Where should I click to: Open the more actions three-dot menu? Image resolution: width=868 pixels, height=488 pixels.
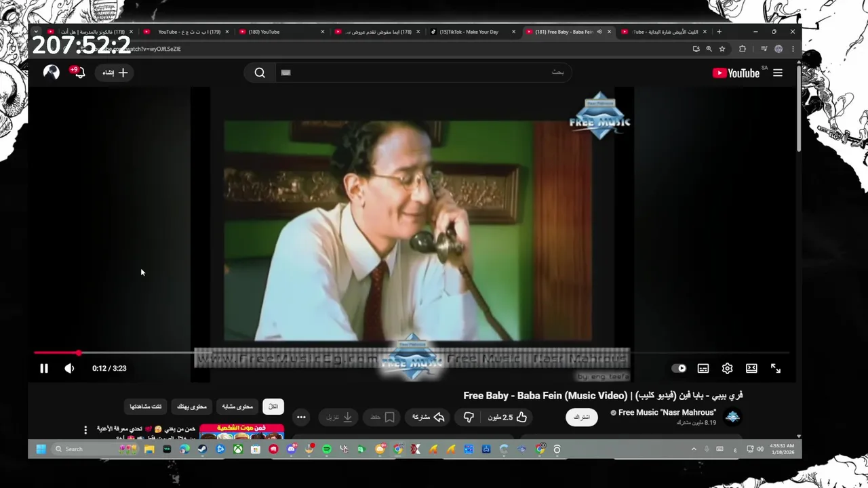coord(301,418)
